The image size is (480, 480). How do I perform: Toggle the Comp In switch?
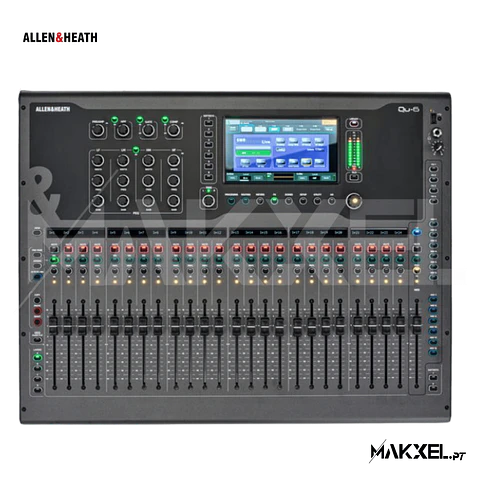pos(165,120)
